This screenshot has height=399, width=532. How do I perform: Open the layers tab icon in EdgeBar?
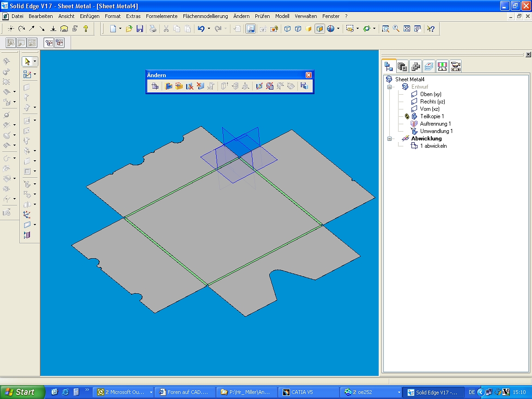(429, 66)
